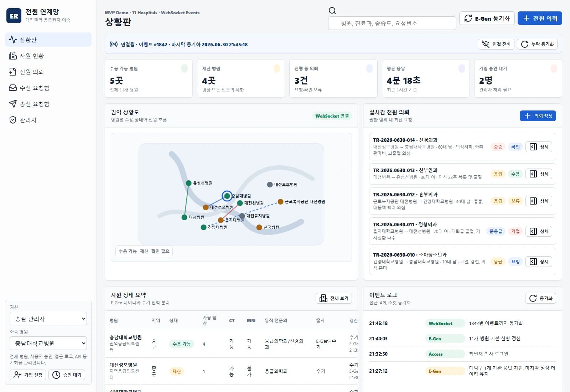
Task: Click the ER logo icon
Action: click(14, 16)
